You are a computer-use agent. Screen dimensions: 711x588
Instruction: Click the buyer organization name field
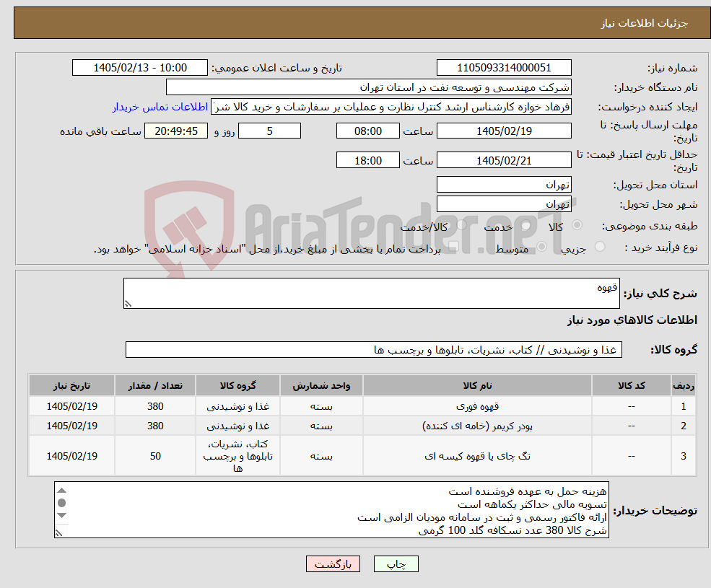click(x=369, y=87)
